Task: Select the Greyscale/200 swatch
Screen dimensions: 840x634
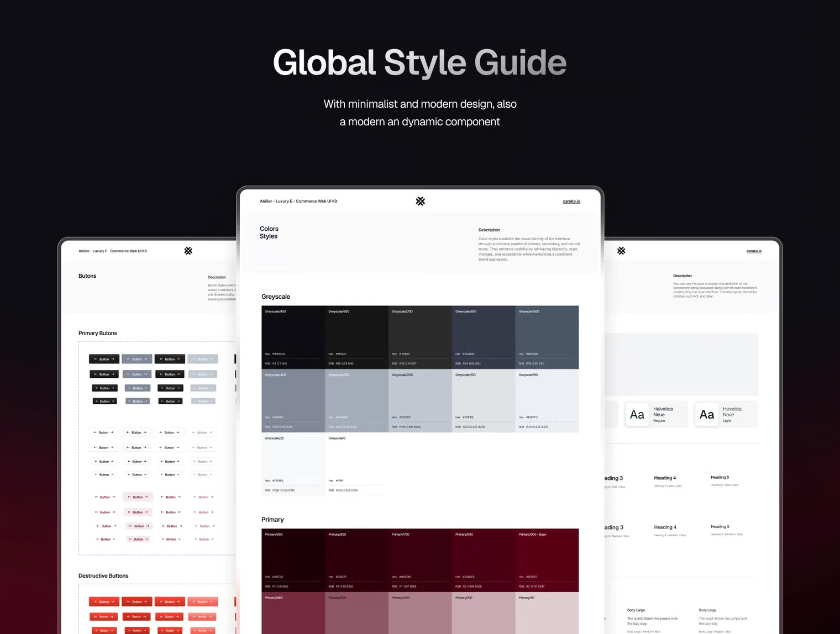Action: 420,400
